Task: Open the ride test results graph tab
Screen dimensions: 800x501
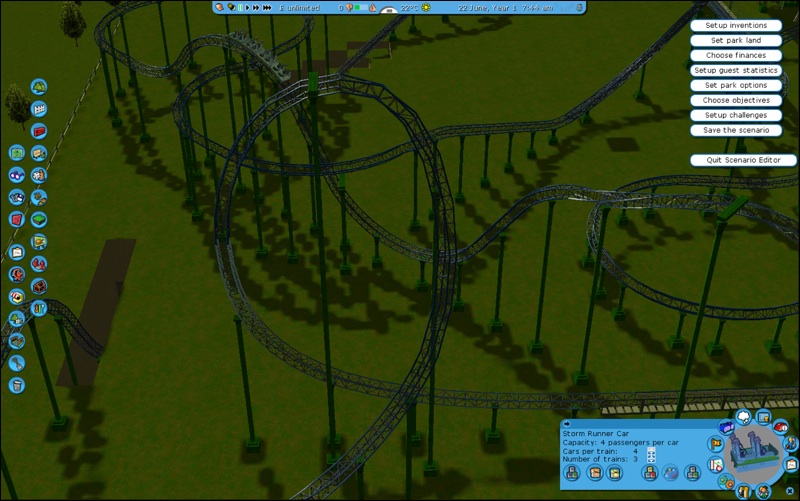Action: click(716, 465)
